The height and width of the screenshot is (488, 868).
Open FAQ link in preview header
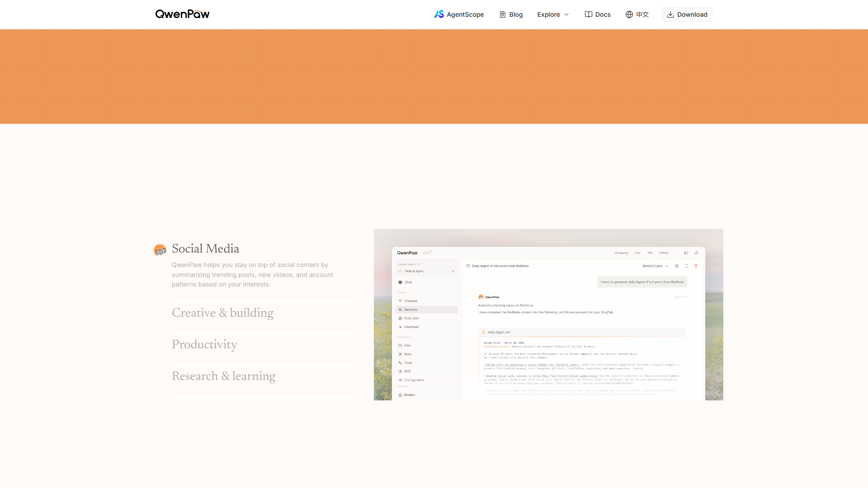click(650, 253)
